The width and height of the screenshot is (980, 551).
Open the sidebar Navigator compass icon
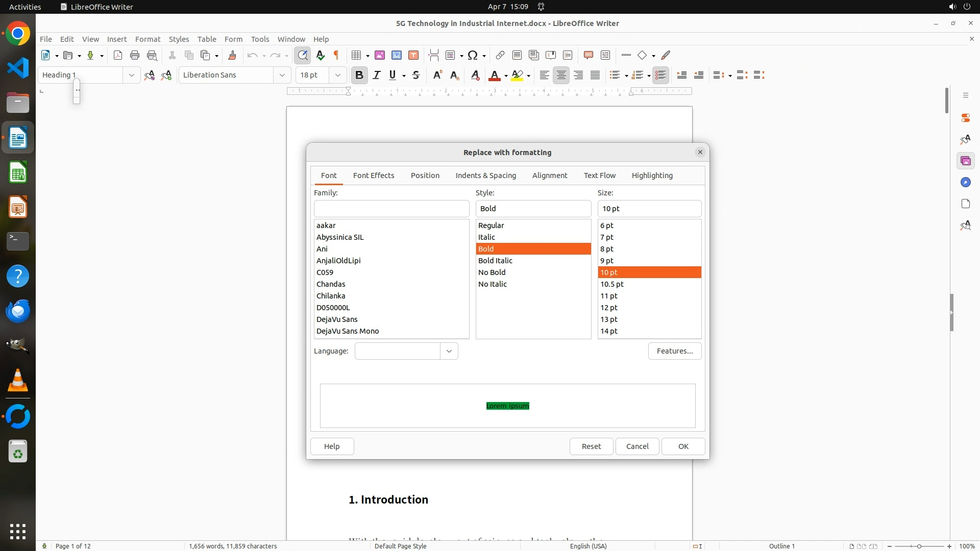coord(965,183)
